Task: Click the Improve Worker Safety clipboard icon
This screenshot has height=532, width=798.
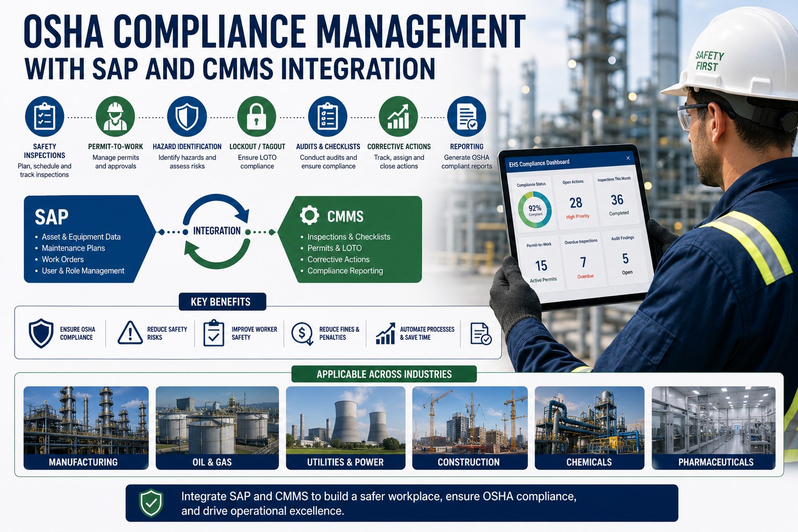Action: pos(214,333)
